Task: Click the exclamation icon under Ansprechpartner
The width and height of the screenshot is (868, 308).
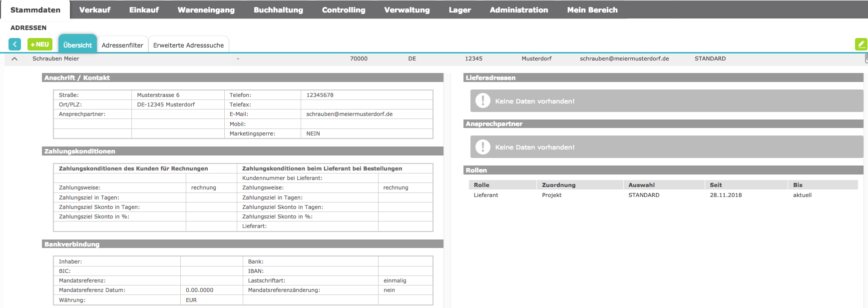Action: pyautogui.click(x=482, y=147)
